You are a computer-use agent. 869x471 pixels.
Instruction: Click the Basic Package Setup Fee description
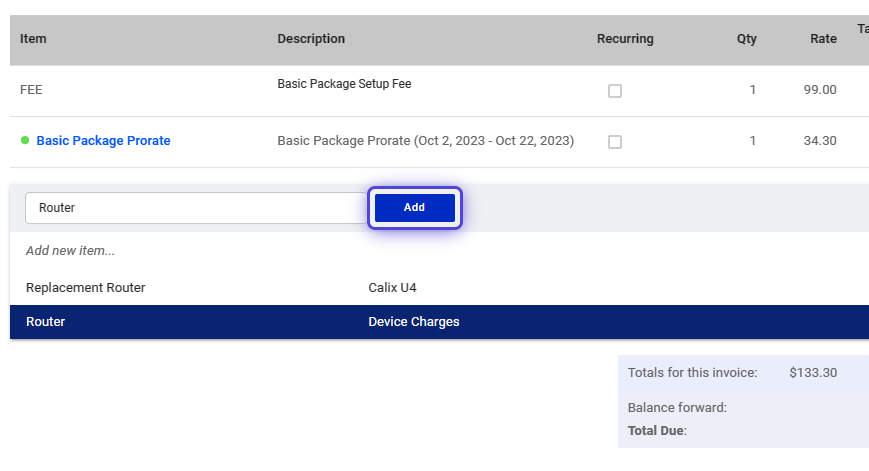click(344, 84)
